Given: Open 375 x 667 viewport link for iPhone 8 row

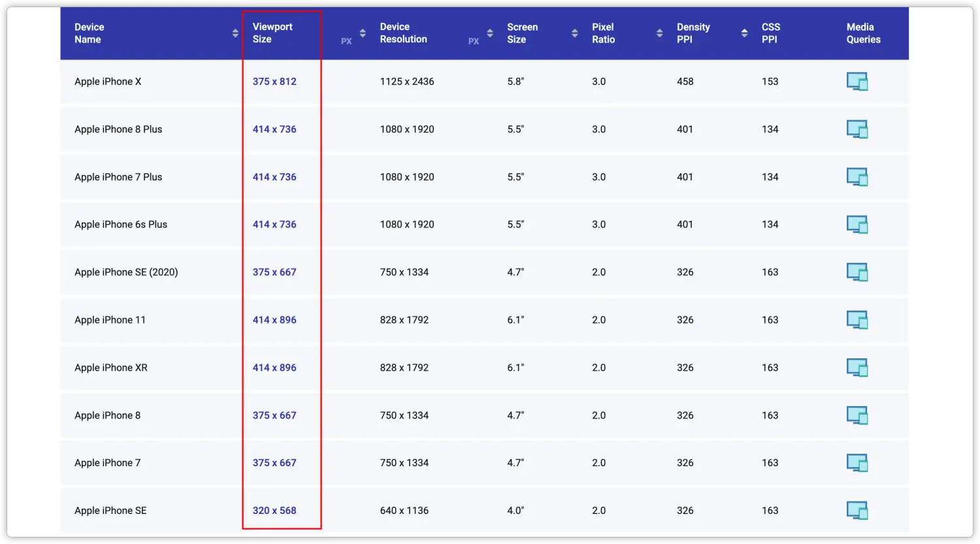Looking at the screenshot, I should tap(274, 415).
